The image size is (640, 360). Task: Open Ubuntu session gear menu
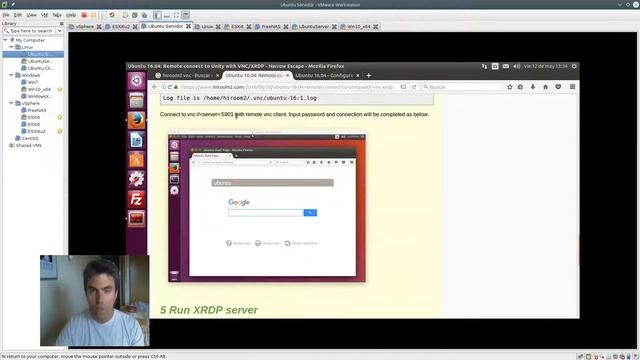(x=574, y=66)
